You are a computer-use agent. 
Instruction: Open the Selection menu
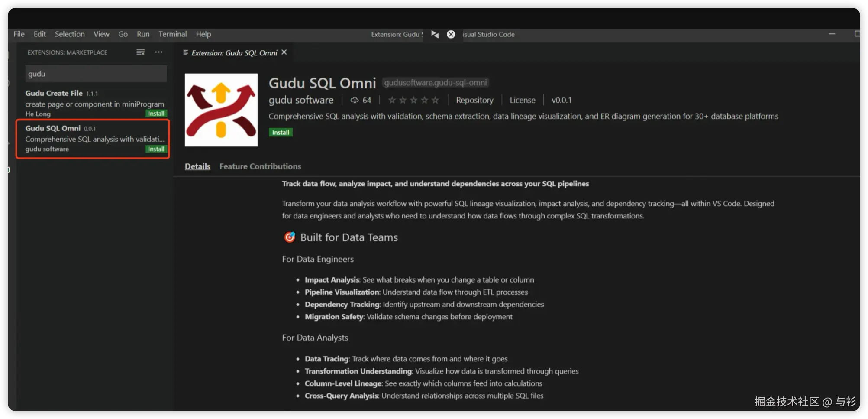click(70, 34)
